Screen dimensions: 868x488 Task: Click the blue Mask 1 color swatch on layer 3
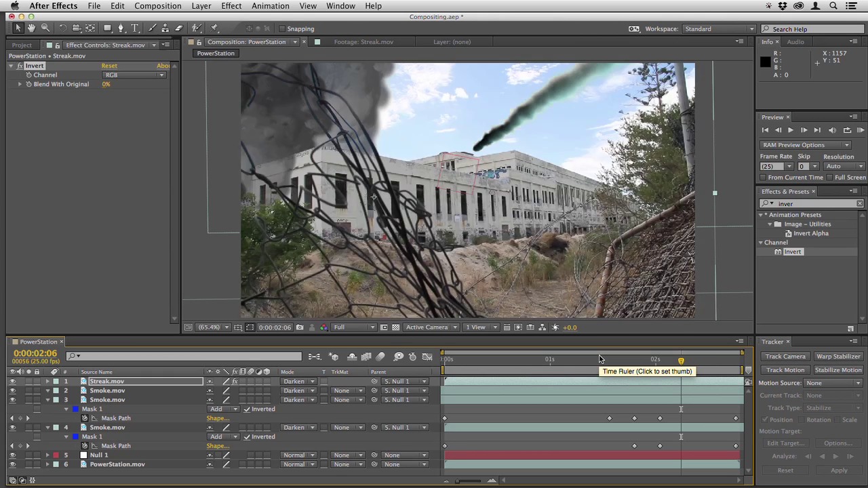click(x=75, y=409)
